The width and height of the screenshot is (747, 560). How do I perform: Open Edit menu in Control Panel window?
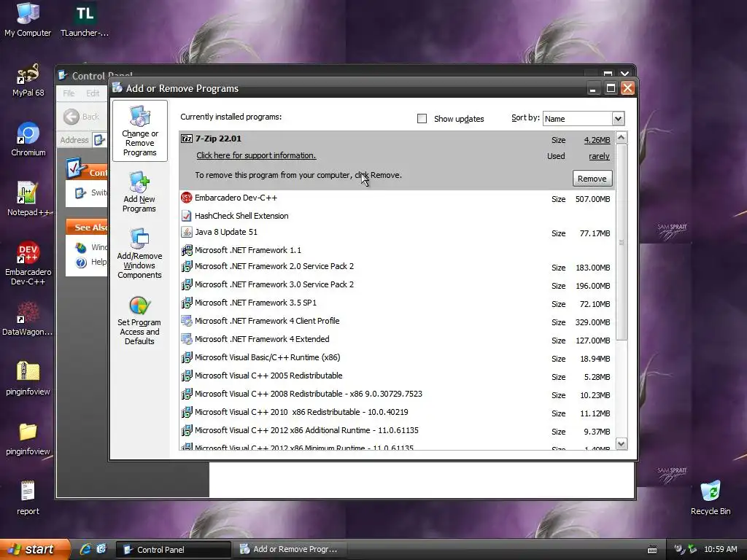point(93,93)
